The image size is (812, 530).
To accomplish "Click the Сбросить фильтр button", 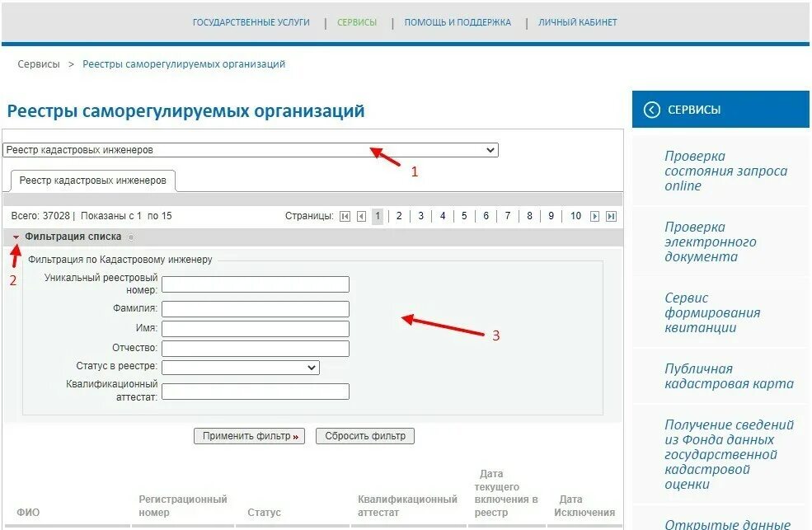I will [x=365, y=436].
